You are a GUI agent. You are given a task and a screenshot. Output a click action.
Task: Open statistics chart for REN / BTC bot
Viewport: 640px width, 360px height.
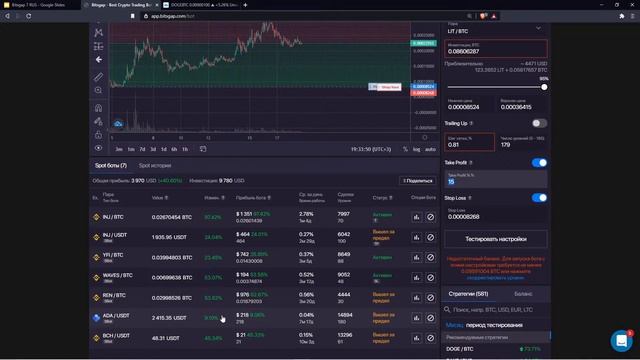point(416,298)
